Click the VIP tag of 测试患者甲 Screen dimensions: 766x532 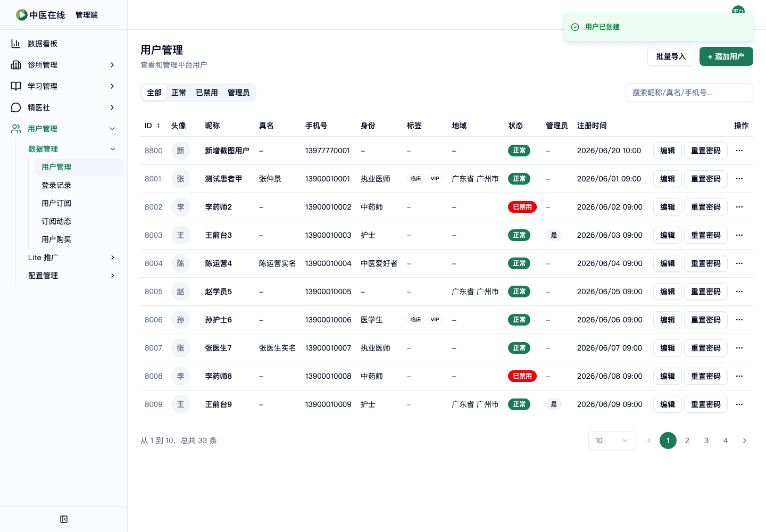tap(435, 179)
